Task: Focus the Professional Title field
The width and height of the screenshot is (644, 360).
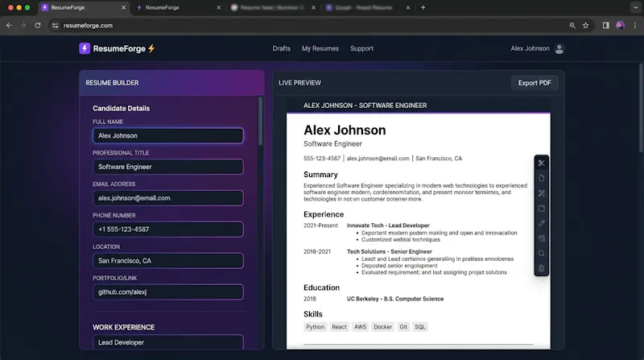Action: point(168,167)
